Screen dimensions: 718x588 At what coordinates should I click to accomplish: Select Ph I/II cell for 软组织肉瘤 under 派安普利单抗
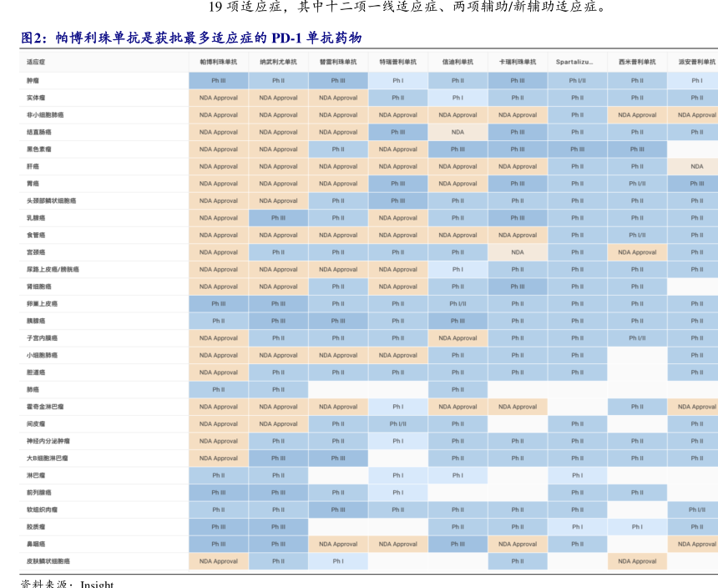(697, 509)
